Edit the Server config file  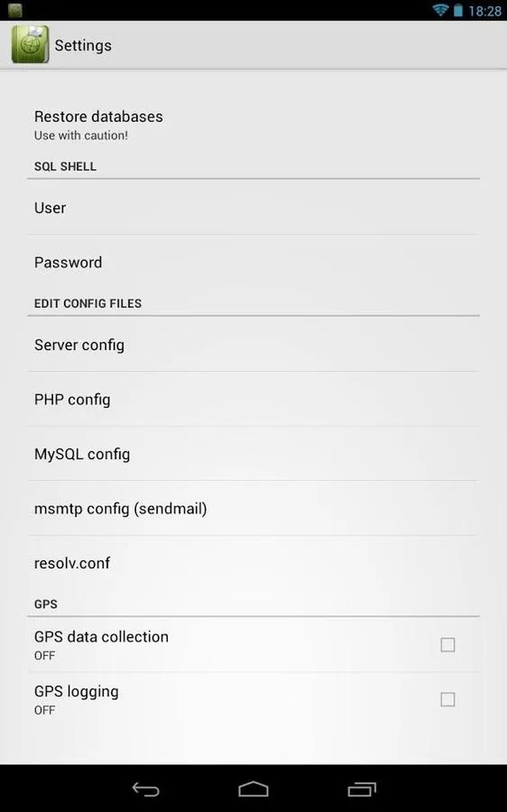(79, 345)
